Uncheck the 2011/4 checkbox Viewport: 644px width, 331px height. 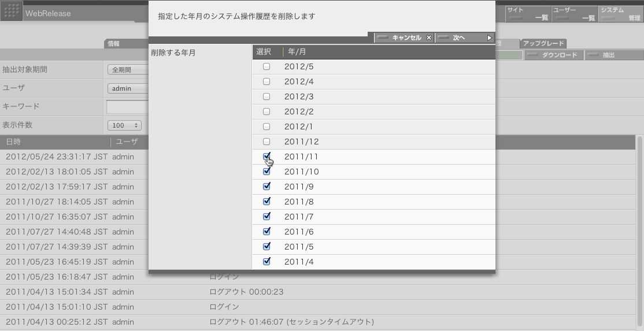(x=267, y=262)
